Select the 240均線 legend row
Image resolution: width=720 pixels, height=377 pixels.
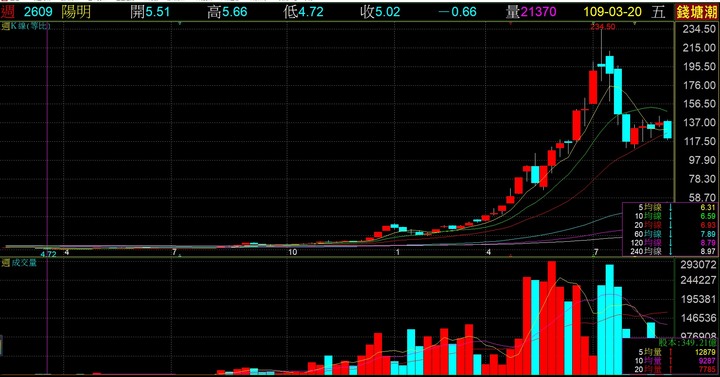point(670,251)
